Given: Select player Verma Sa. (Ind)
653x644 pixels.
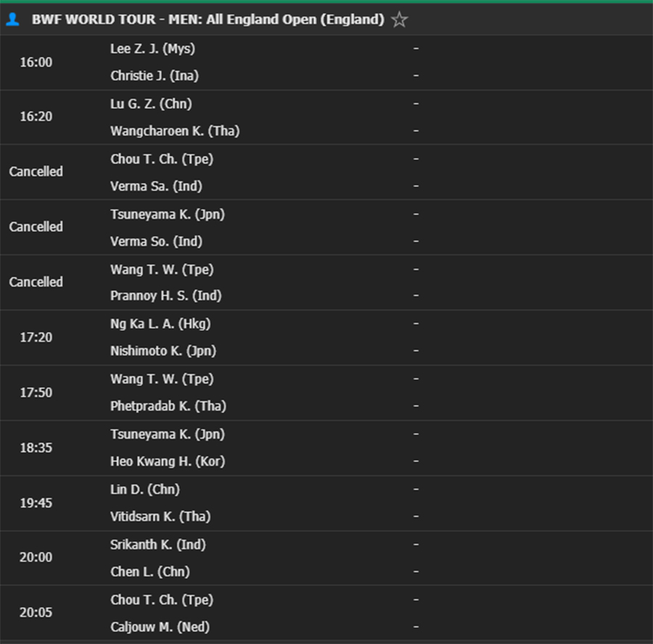Looking at the screenshot, I should (156, 186).
